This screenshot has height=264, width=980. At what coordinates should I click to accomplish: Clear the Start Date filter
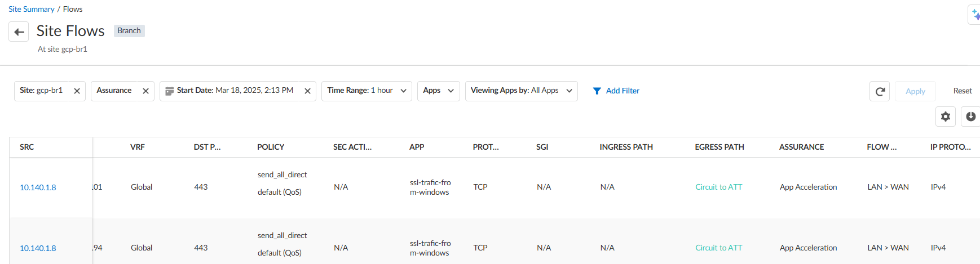(x=307, y=91)
